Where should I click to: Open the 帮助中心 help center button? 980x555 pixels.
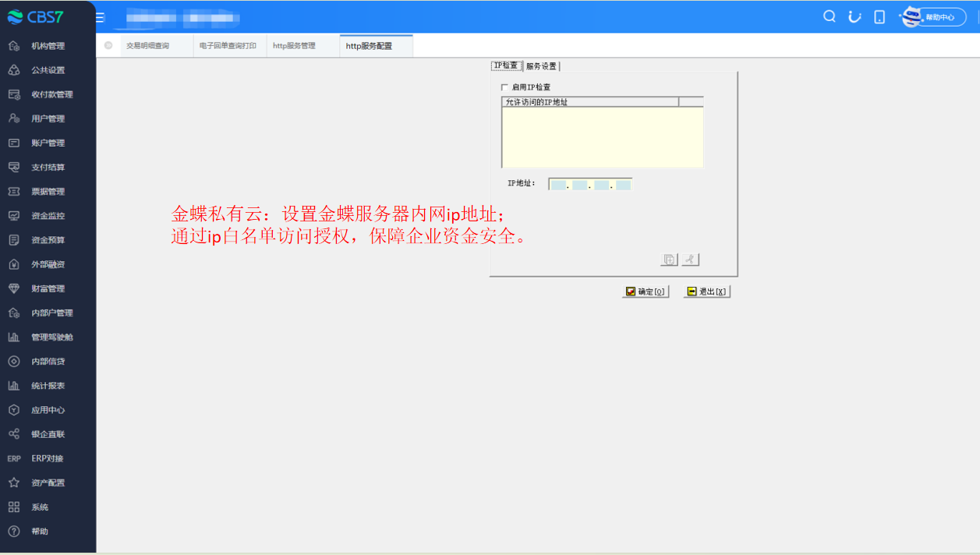pos(933,17)
